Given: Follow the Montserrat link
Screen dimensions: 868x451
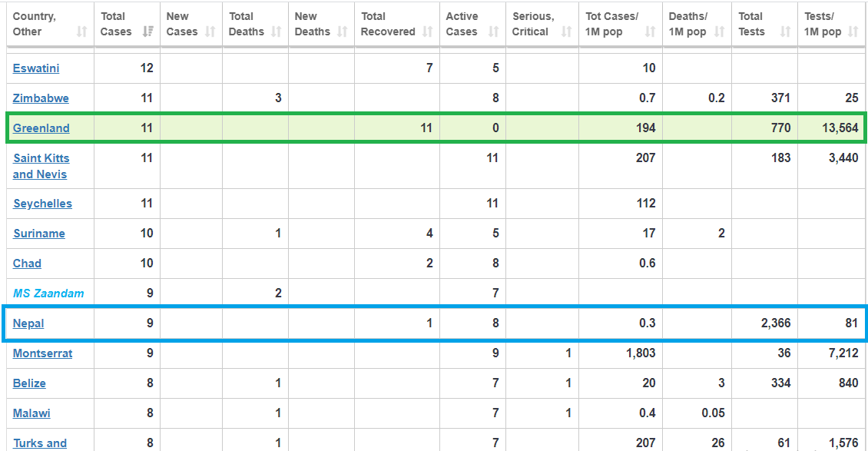Looking at the screenshot, I should [42, 353].
